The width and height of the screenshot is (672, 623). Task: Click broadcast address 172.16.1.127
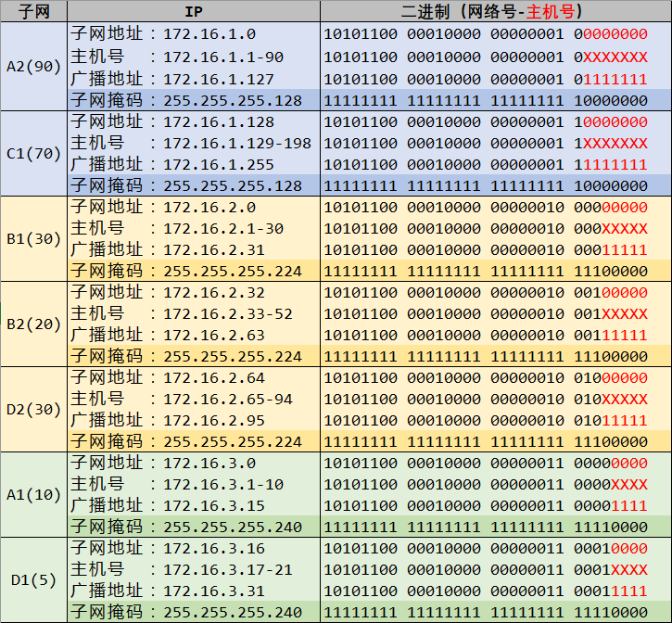(x=219, y=80)
